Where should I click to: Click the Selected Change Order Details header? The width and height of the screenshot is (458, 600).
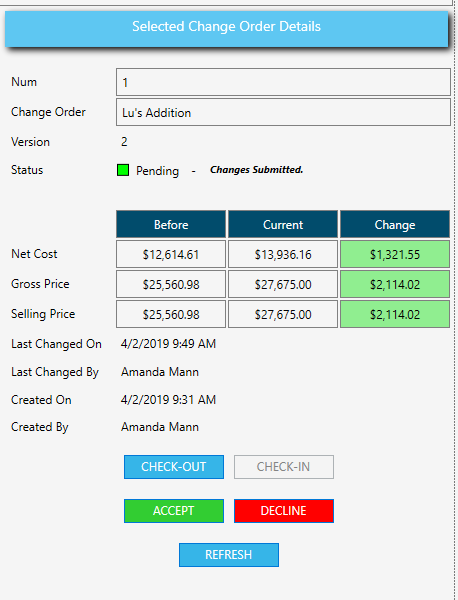tap(227, 28)
